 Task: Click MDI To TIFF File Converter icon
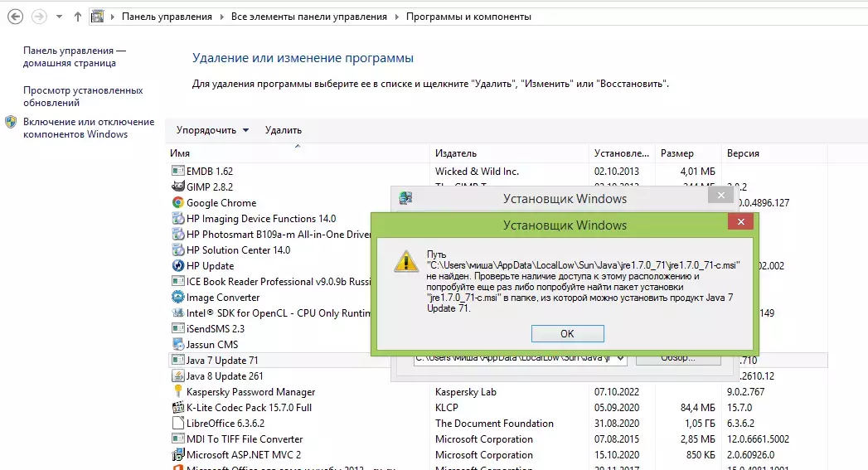[x=177, y=439]
